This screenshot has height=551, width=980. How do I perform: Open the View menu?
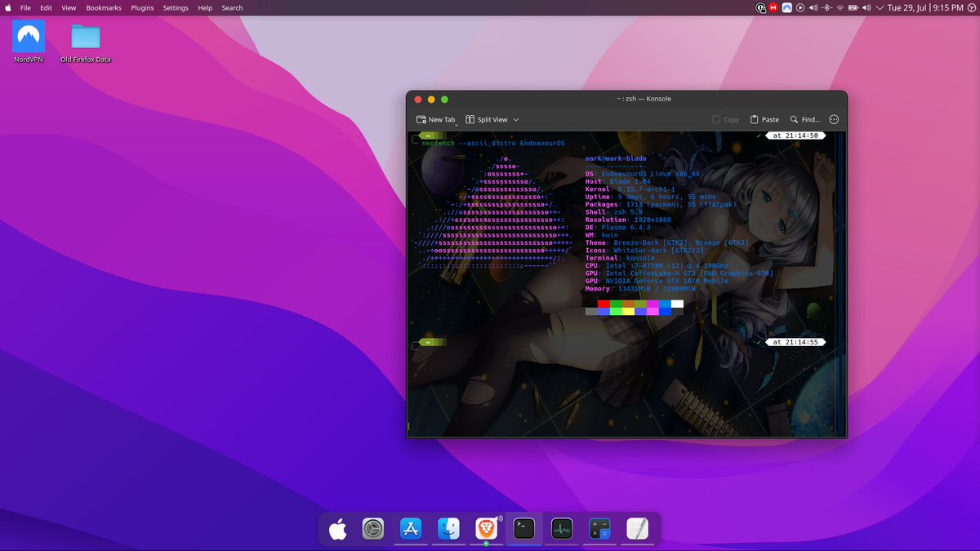[69, 7]
